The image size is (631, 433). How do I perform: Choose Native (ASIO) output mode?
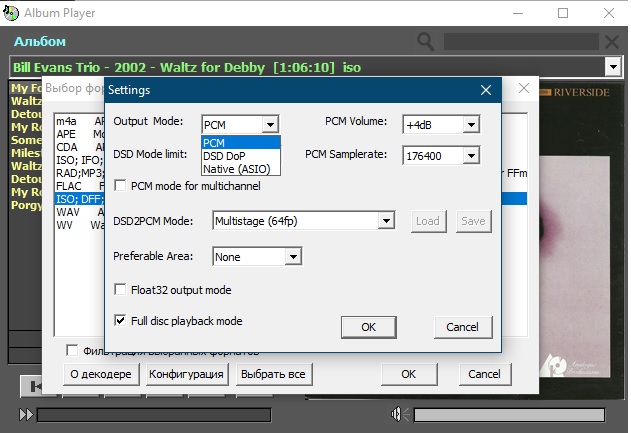pos(241,169)
